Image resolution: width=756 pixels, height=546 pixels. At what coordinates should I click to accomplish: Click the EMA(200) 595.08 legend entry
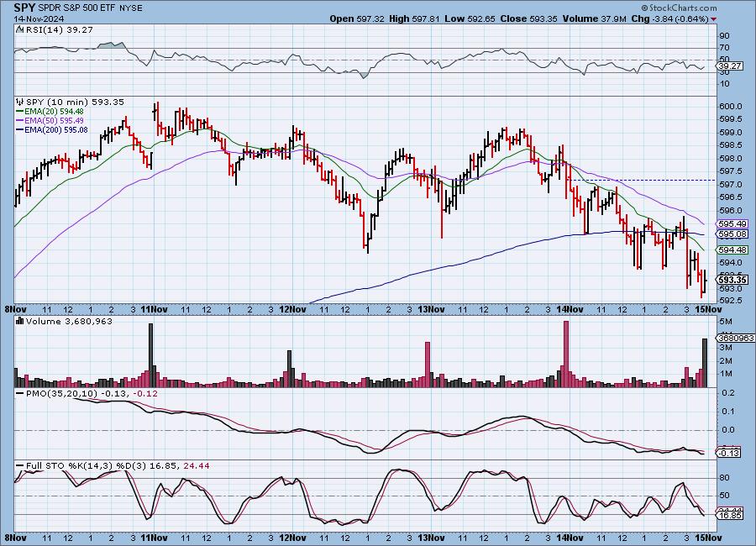[x=56, y=129]
